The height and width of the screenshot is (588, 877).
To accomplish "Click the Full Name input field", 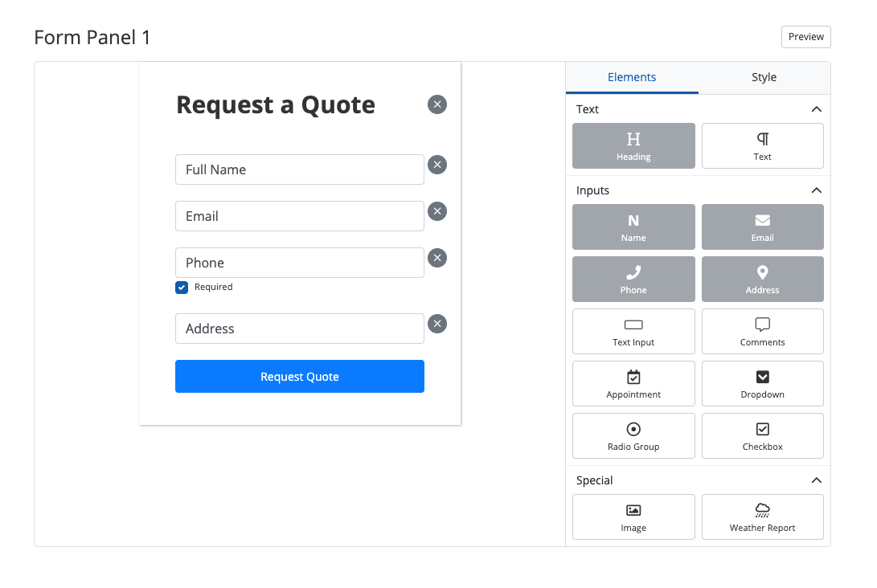I will tap(299, 169).
